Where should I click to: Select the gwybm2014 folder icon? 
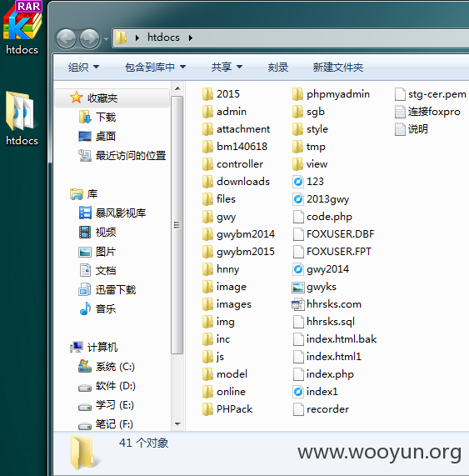[207, 234]
